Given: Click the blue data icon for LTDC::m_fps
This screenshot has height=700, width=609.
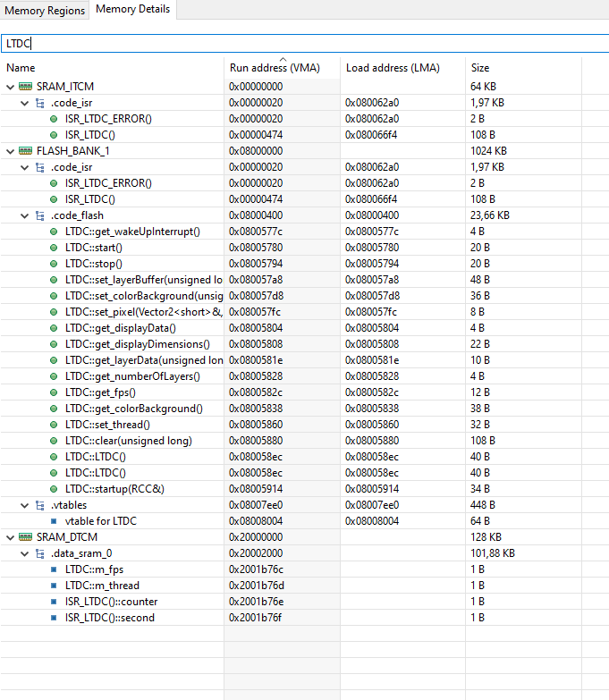Looking at the screenshot, I should (x=54, y=569).
